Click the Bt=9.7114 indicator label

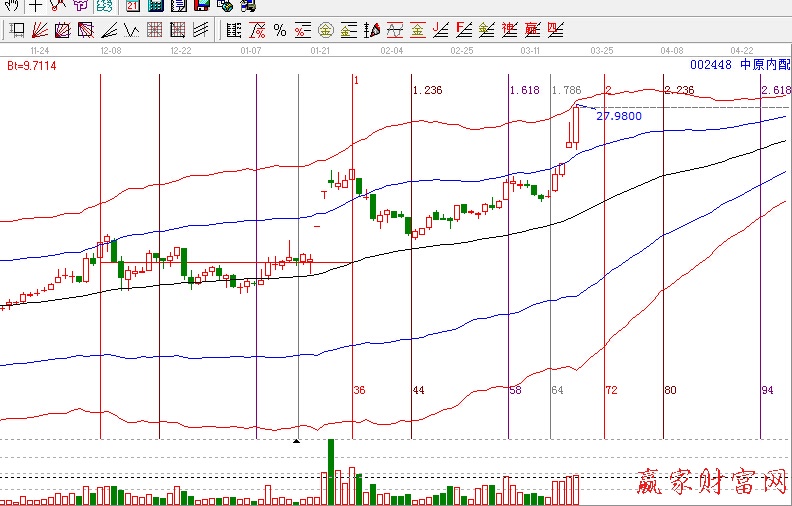pos(30,66)
